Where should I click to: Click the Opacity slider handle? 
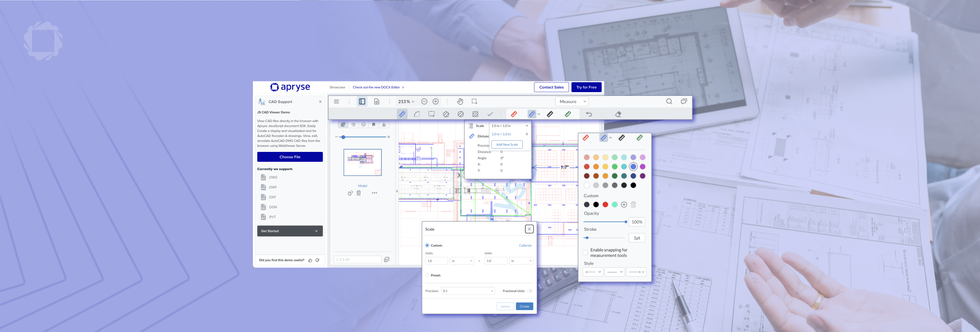pos(626,222)
